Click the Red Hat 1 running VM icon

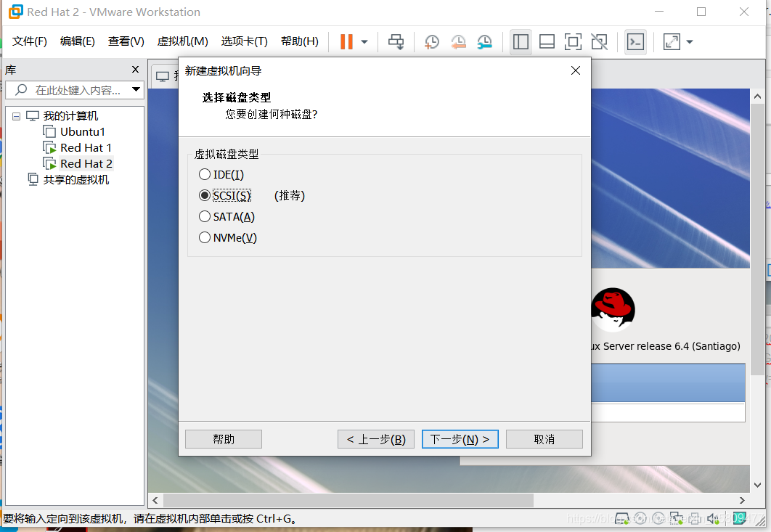(x=49, y=147)
